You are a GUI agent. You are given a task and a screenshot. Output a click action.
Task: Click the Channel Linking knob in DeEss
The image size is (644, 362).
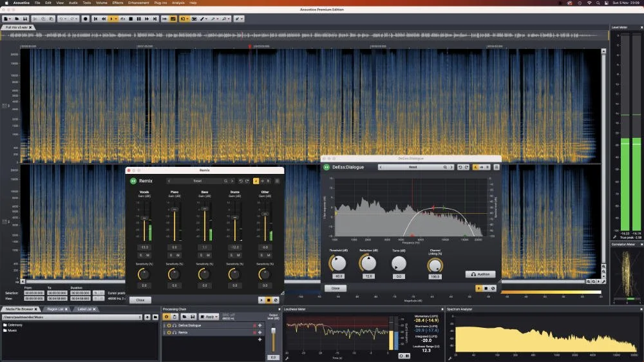(x=435, y=265)
